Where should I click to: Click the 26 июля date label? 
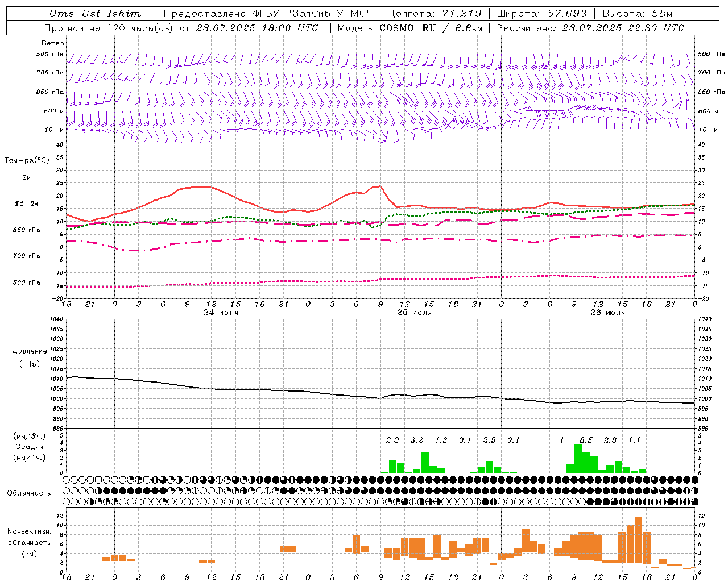tap(607, 313)
